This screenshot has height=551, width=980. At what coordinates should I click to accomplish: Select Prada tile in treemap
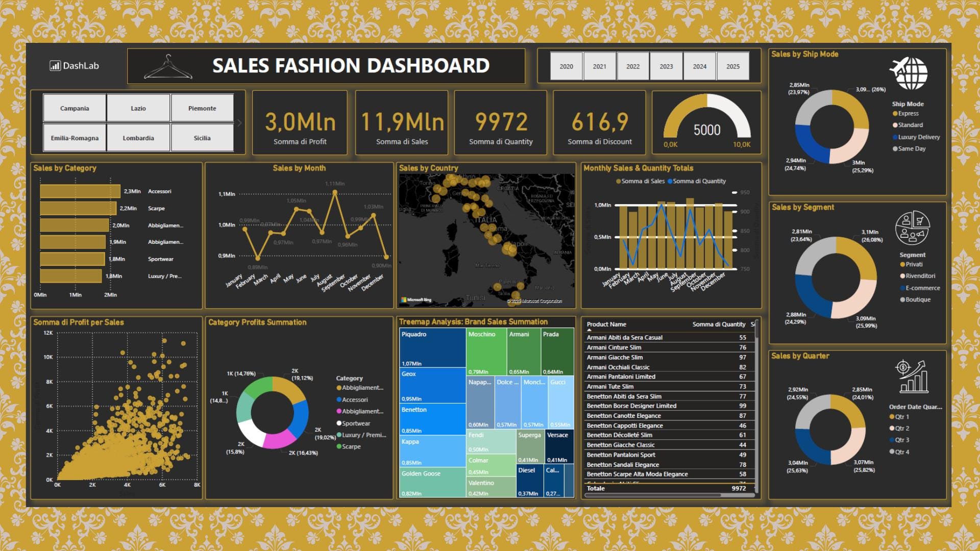(557, 352)
